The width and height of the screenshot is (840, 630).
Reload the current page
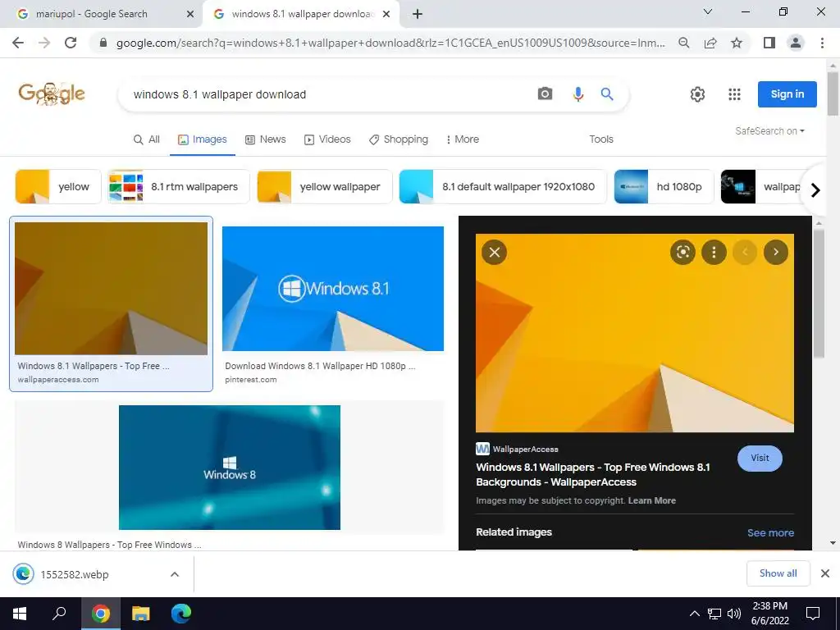click(x=71, y=43)
